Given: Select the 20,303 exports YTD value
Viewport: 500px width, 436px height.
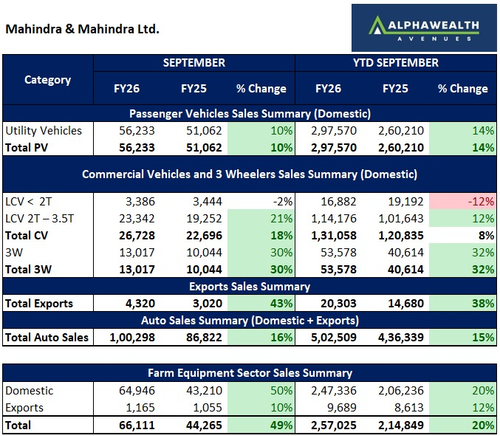Looking at the screenshot, I should coord(338,304).
